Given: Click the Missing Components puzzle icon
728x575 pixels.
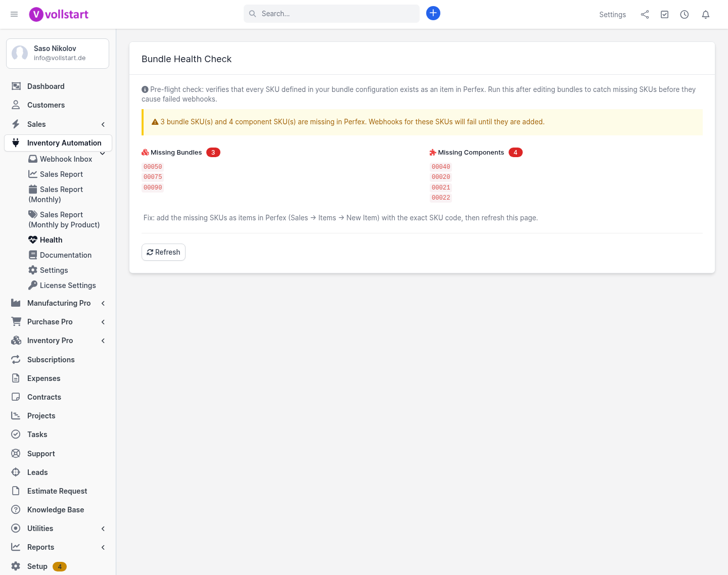Looking at the screenshot, I should coord(433,152).
